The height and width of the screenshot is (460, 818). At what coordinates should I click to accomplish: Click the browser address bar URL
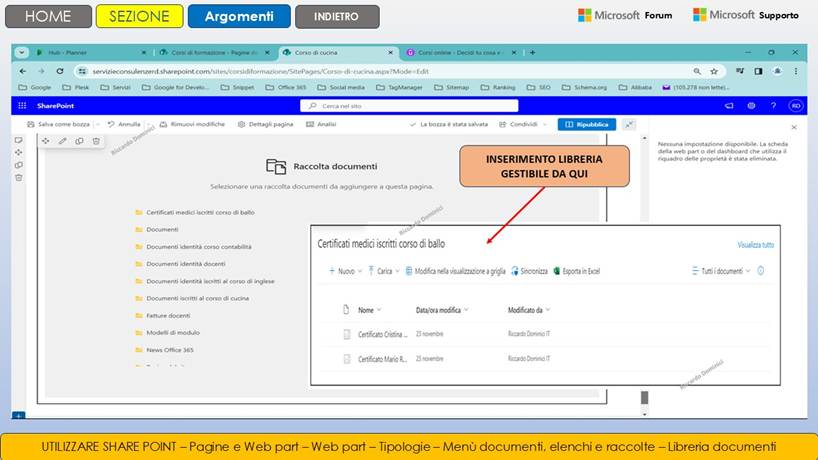click(260, 71)
